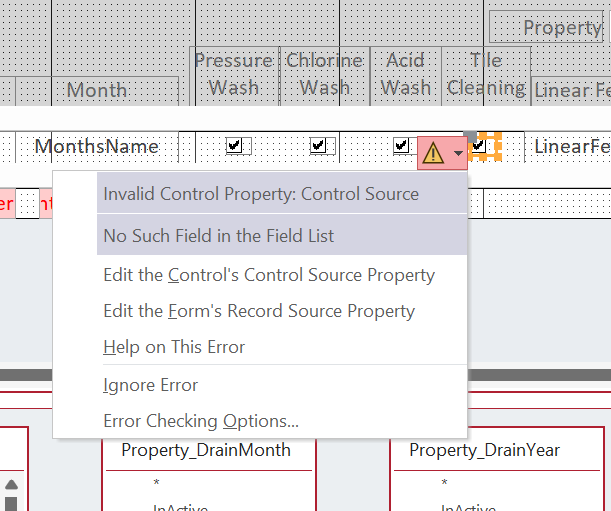
Task: Select the asterisk field in Property_DrainYear
Action: [x=444, y=484]
